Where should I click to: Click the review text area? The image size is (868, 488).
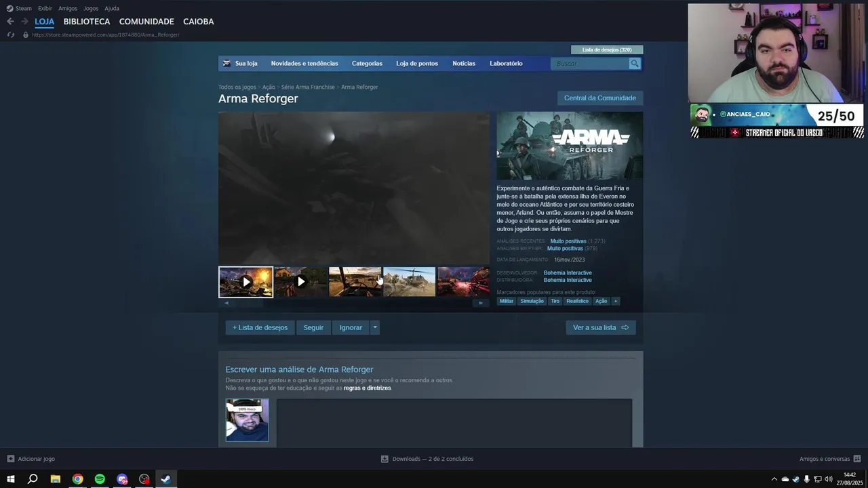coord(454,423)
